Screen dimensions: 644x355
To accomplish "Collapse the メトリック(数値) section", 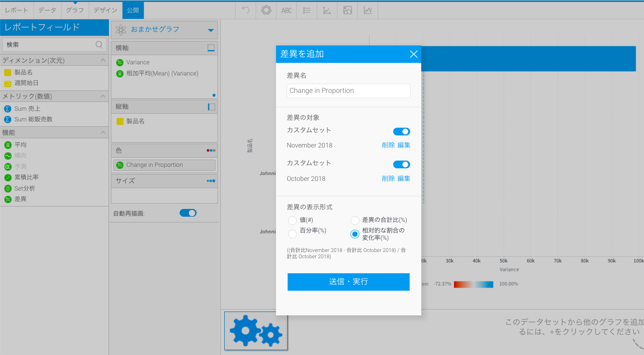I will tap(103, 96).
